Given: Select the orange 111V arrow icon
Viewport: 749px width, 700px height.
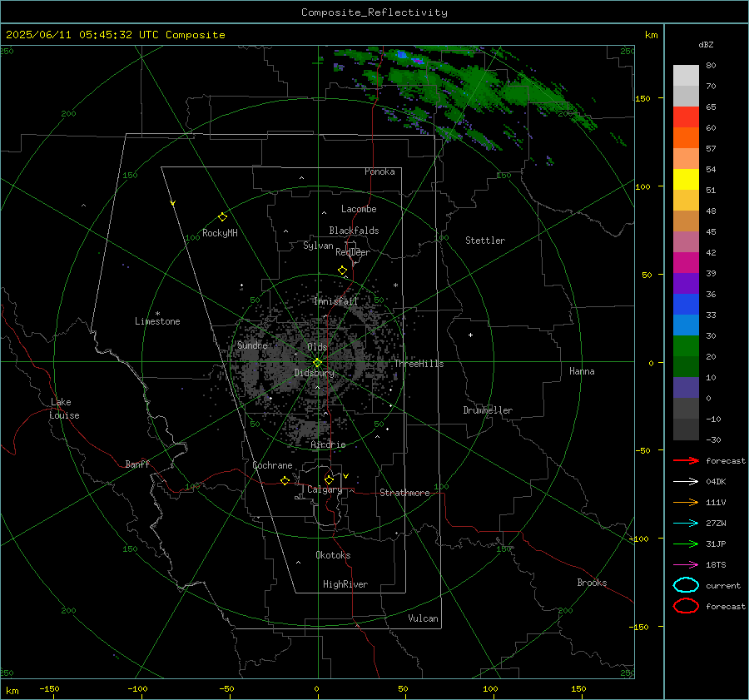Looking at the screenshot, I should 686,502.
